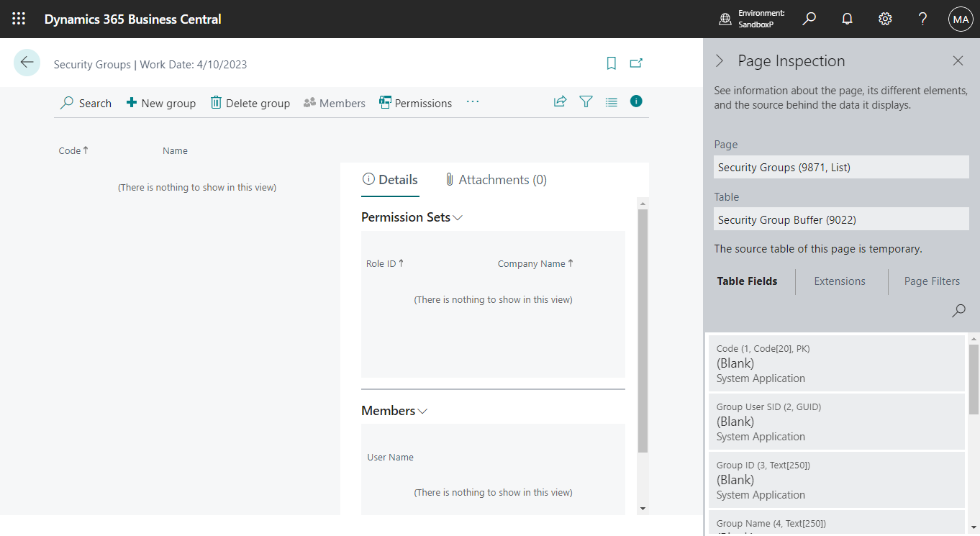Open page in new window icon

(x=636, y=63)
